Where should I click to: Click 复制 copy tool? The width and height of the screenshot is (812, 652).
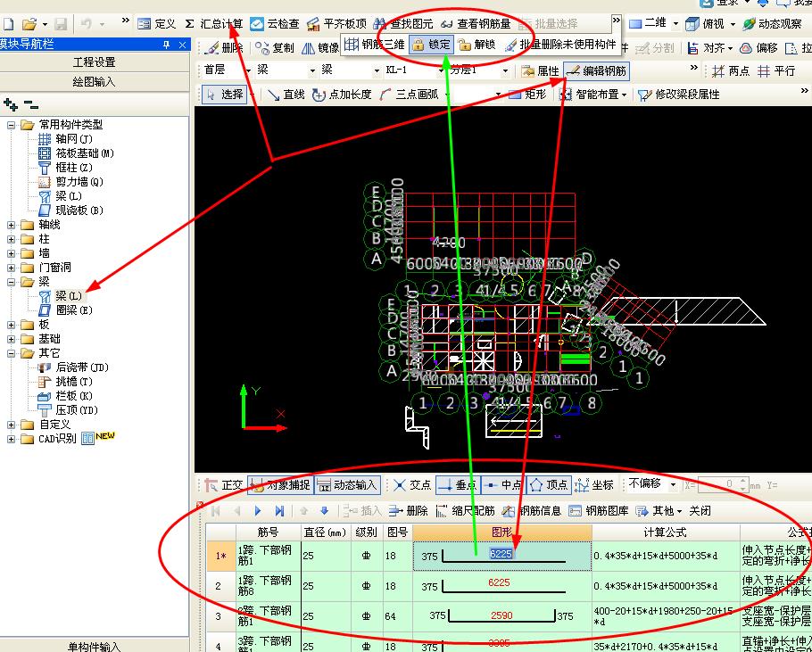275,48
